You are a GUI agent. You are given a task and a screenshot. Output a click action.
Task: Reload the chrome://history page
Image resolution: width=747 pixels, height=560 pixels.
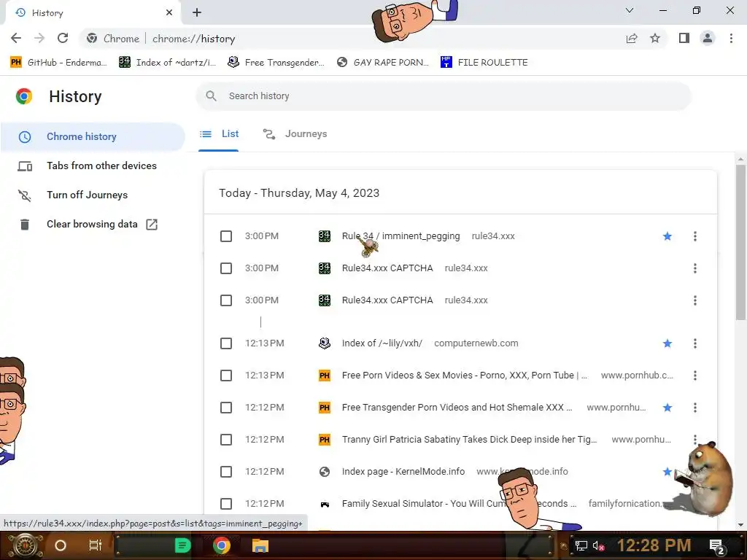(x=63, y=39)
